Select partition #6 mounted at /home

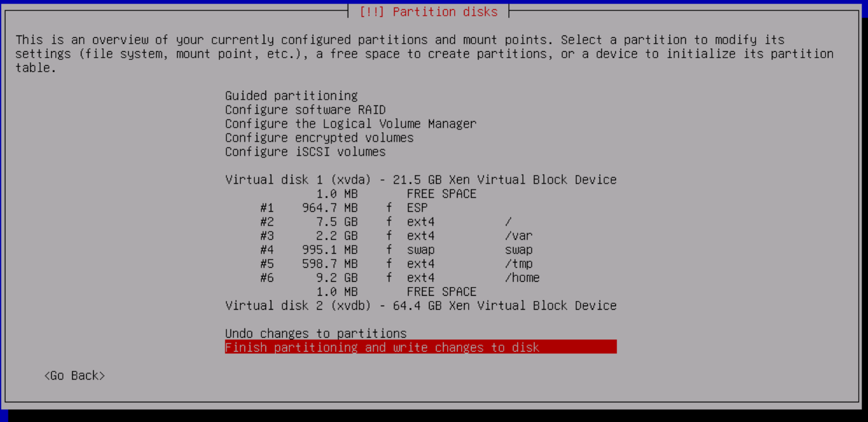(399, 278)
